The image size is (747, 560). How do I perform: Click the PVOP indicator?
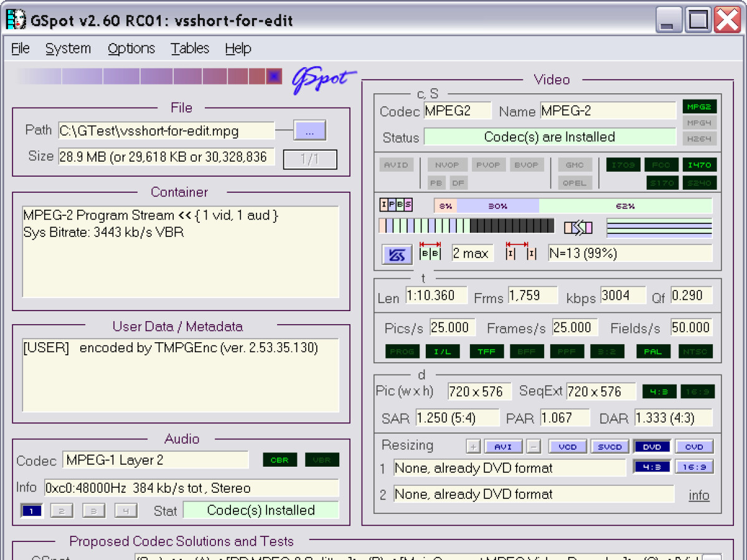point(488,165)
